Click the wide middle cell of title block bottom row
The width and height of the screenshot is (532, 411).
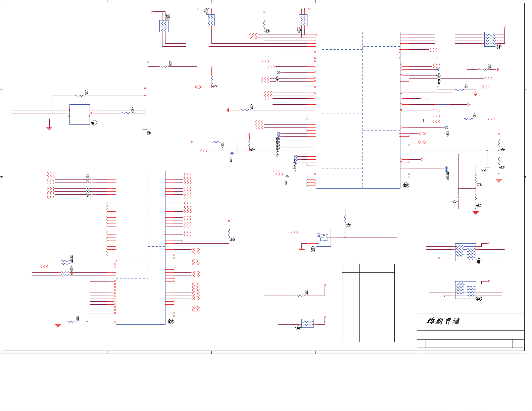click(x=469, y=344)
